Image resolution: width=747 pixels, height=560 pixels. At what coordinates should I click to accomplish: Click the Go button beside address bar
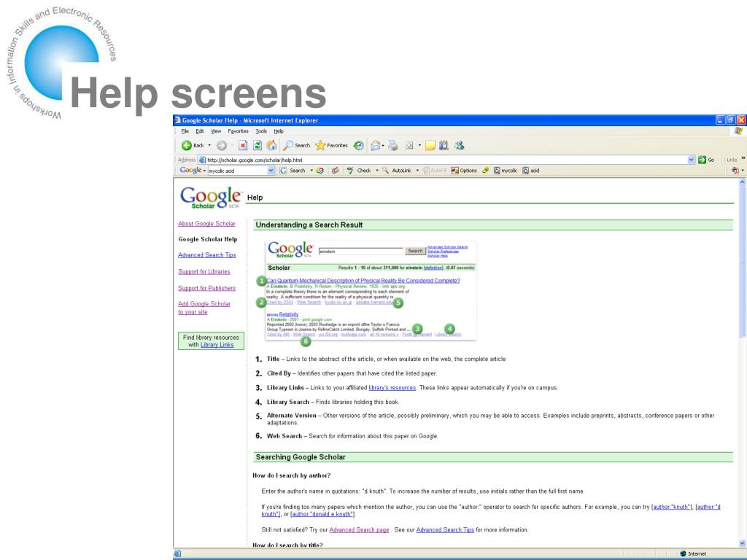pyautogui.click(x=706, y=160)
